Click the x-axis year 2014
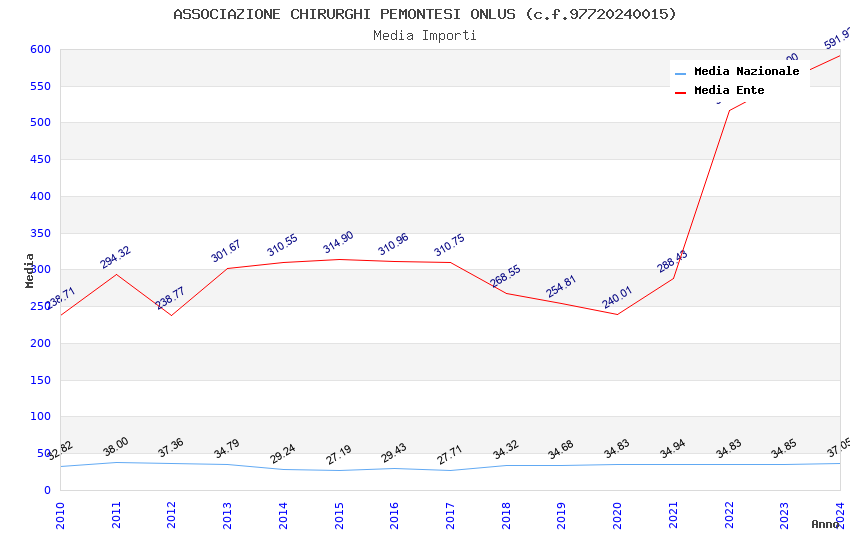This screenshot has height=550, width=850. click(283, 515)
